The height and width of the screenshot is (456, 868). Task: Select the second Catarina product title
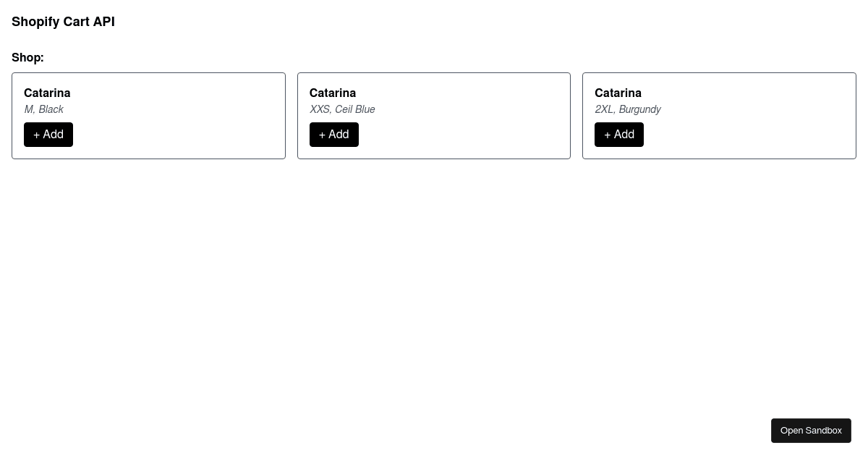tap(333, 93)
